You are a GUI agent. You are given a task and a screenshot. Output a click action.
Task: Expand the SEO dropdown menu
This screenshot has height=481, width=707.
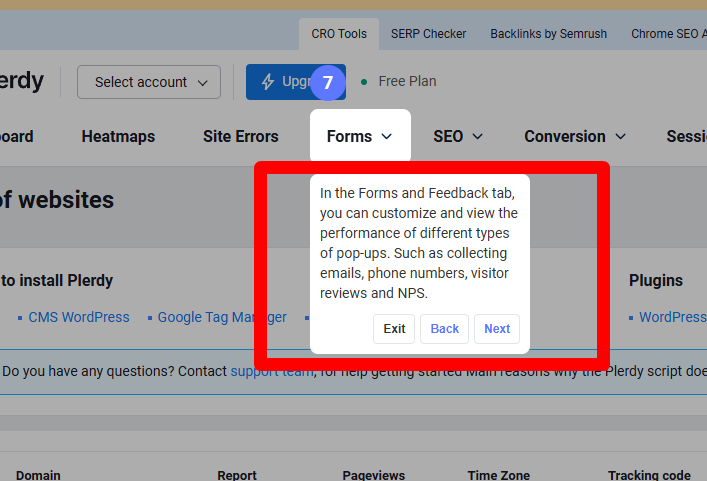[458, 136]
